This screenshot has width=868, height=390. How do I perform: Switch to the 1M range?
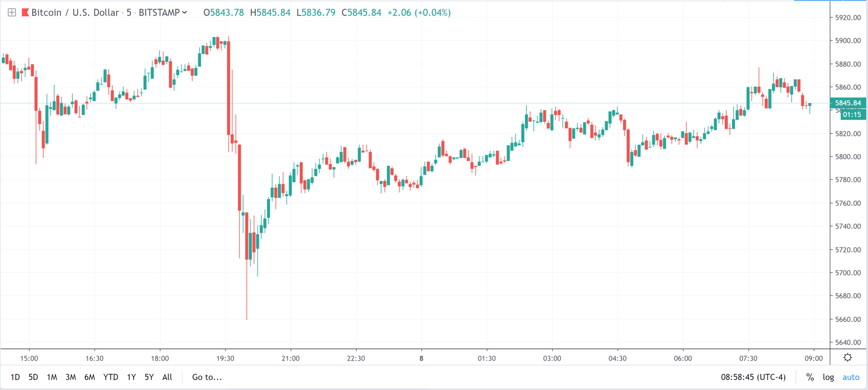(x=53, y=377)
